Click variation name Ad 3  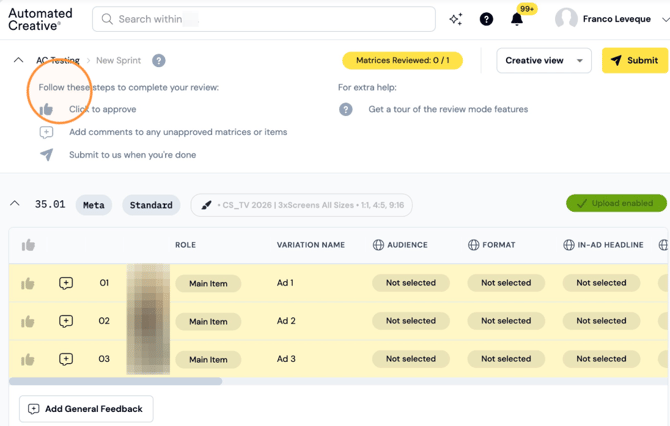click(x=286, y=359)
